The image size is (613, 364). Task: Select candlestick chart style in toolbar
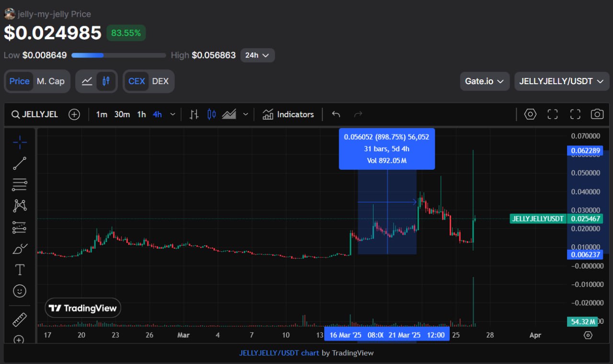tap(212, 114)
